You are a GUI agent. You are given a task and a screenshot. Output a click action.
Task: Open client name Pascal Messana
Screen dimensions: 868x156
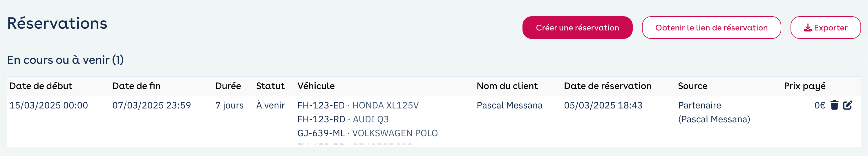click(x=509, y=106)
